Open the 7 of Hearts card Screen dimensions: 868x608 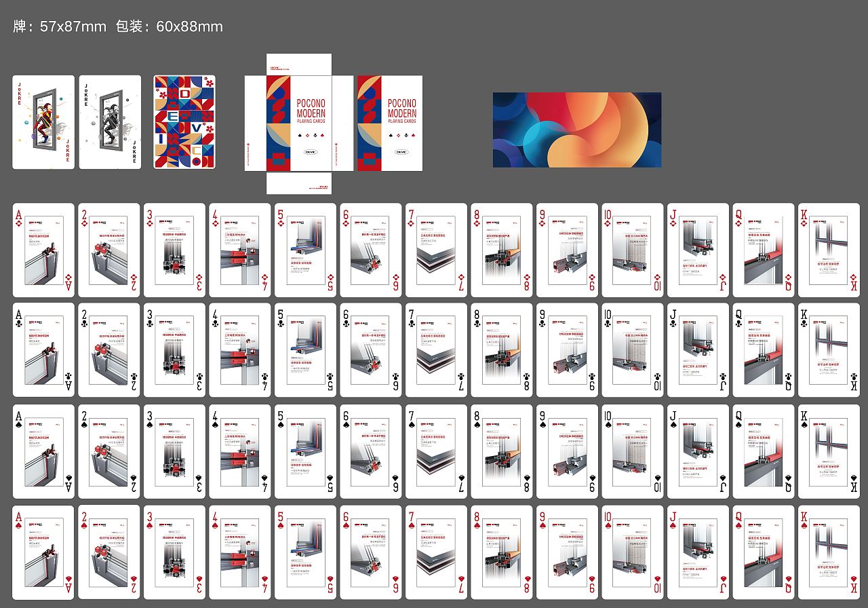(436, 552)
